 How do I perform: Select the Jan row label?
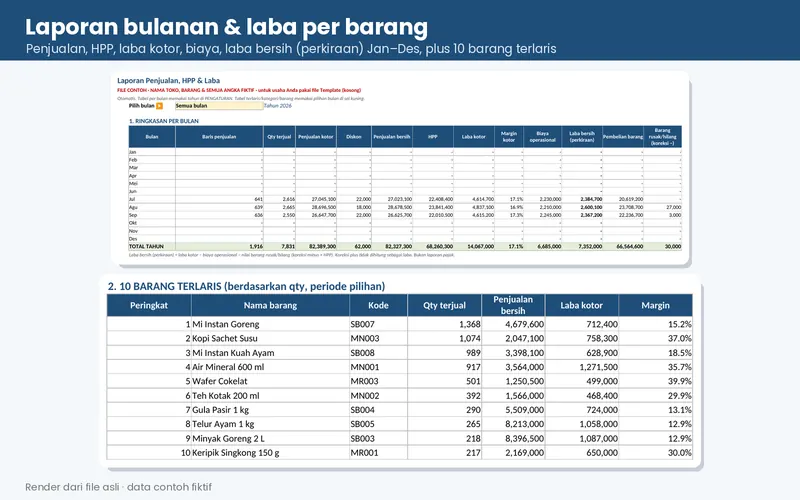(x=132, y=152)
